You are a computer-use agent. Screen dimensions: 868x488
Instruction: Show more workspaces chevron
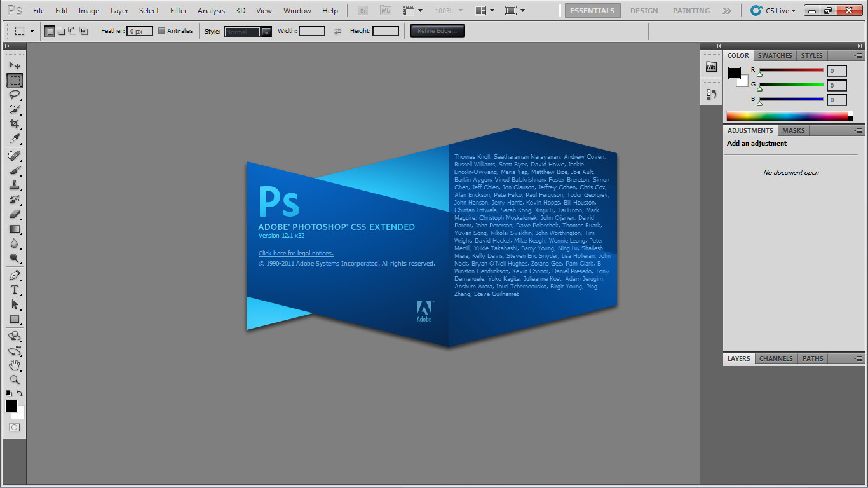pos(727,11)
